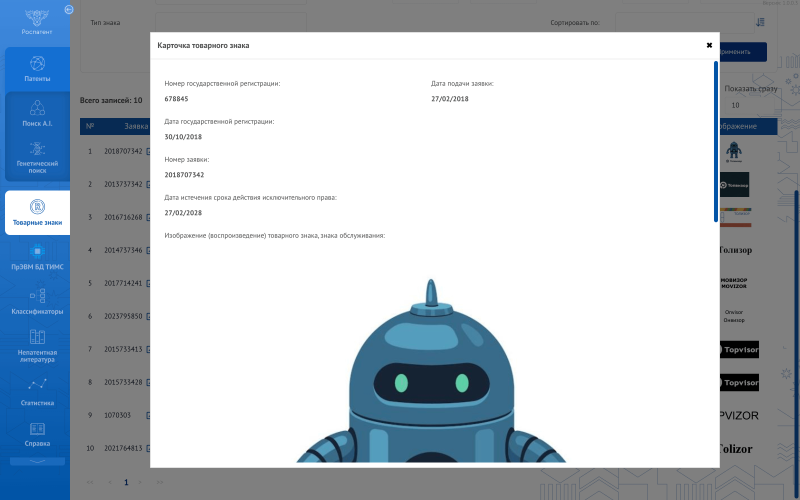
Task: Collapse the sidebar using top arrow button
Action: [67, 9]
